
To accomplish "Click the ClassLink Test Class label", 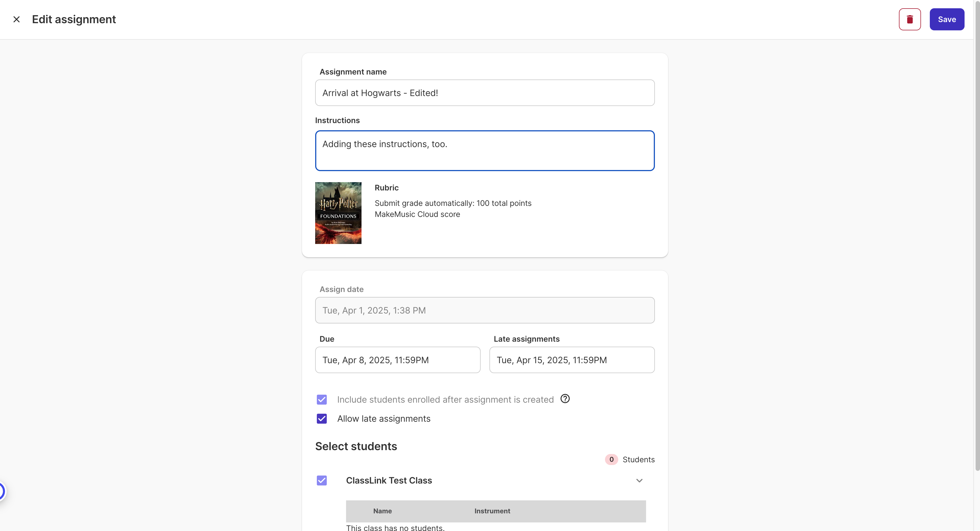I will 389,480.
